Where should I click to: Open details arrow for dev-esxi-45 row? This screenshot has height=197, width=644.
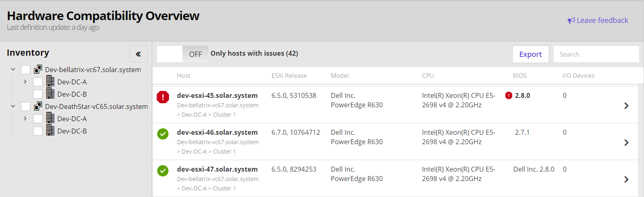(626, 106)
